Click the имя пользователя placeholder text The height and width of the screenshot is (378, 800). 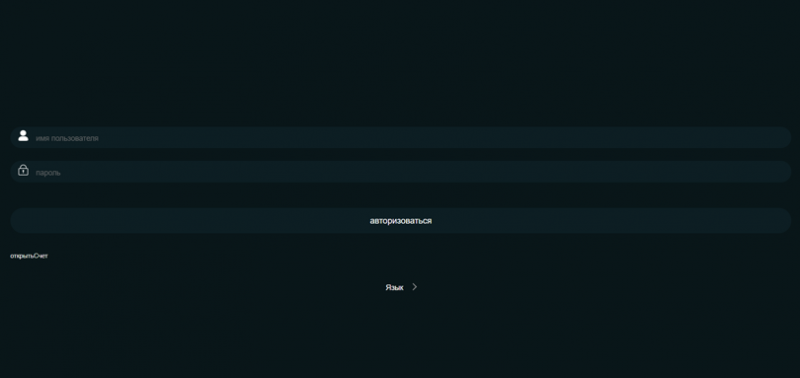[67, 138]
